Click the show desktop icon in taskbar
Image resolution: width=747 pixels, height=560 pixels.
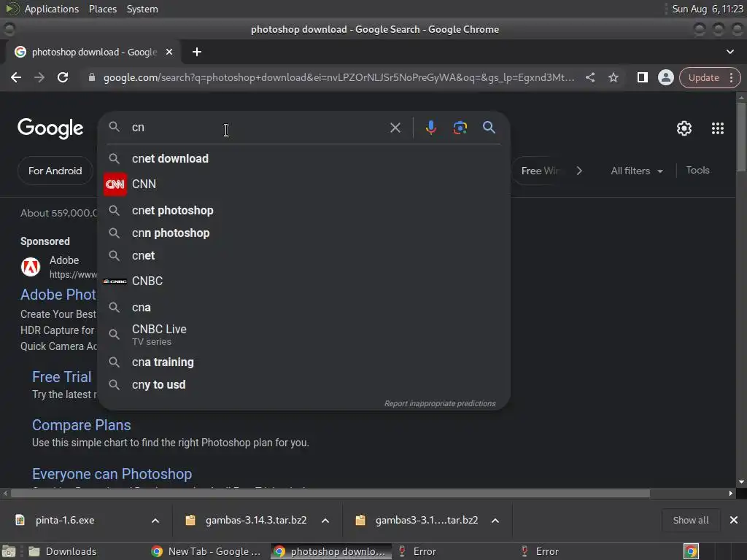(x=9, y=551)
